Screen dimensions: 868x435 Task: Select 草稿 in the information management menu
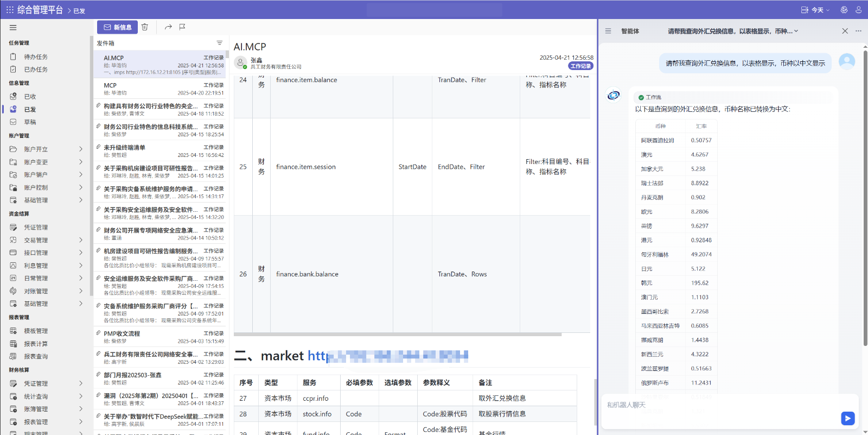click(30, 122)
